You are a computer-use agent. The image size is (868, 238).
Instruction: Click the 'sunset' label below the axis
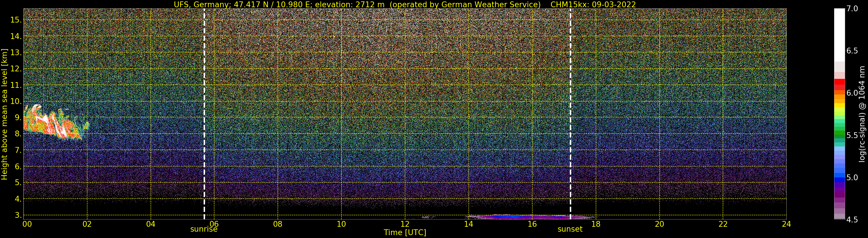[570, 229]
